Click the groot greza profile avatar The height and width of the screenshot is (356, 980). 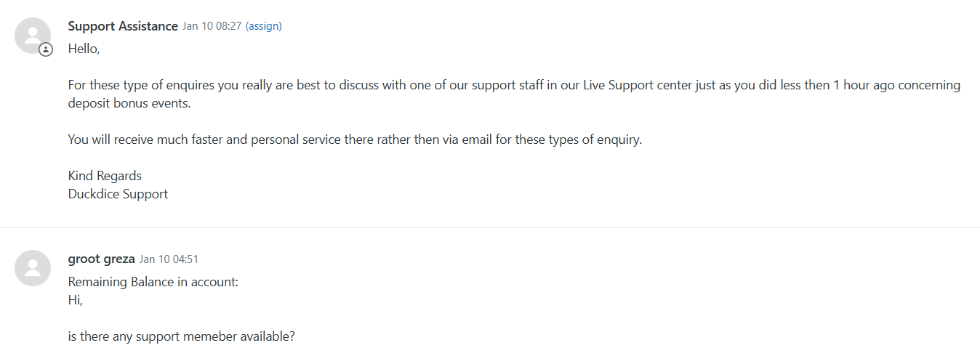point(33,268)
